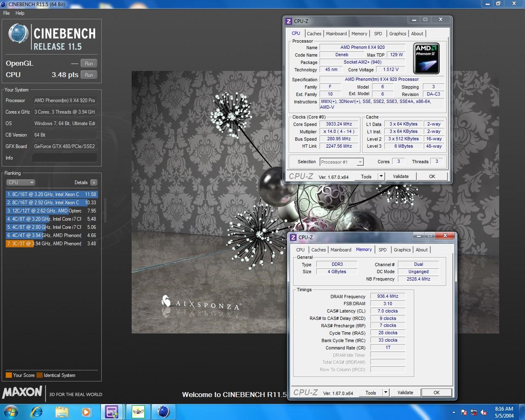525x420 pixels.
Task: Click the Info input field
Action: click(65, 158)
